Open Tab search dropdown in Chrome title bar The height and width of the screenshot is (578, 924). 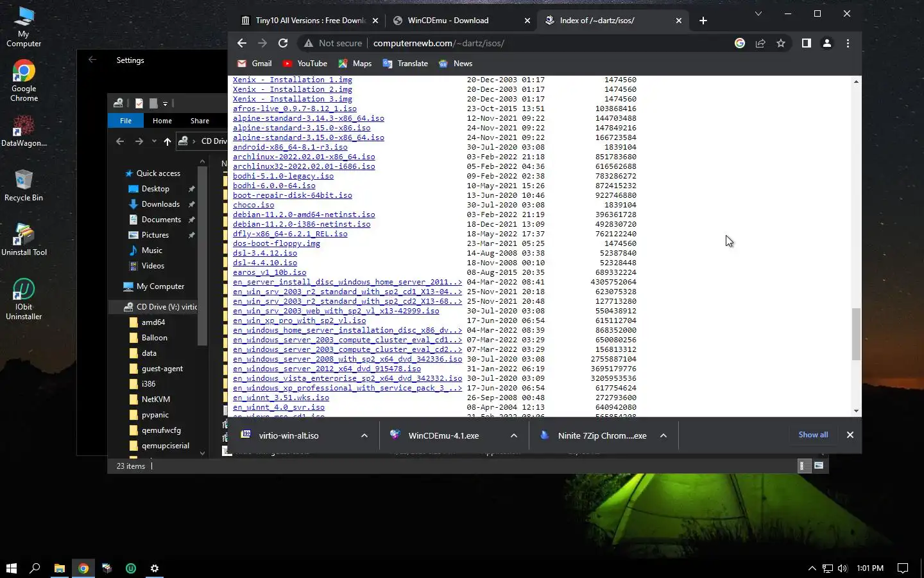coord(758,13)
